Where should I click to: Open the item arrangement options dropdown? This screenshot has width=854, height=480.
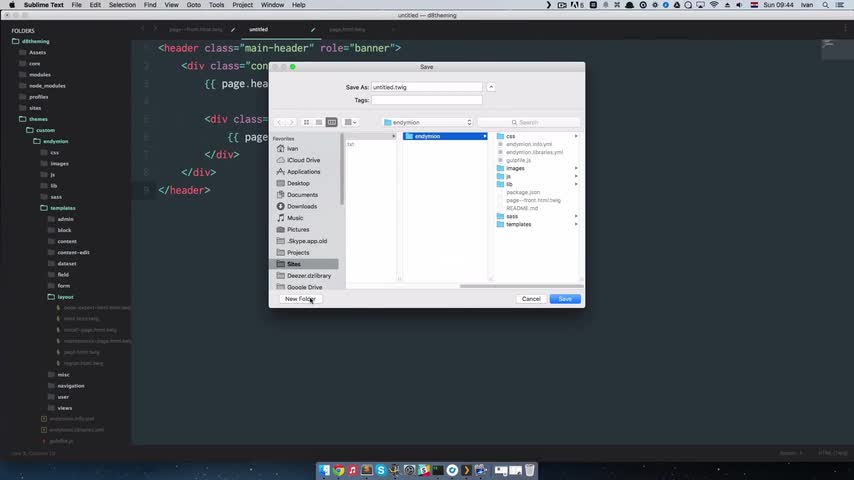tap(351, 123)
